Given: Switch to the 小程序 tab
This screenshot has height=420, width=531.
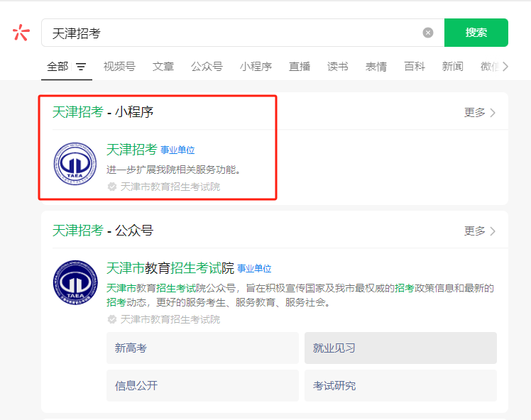Looking at the screenshot, I should coord(256,66).
